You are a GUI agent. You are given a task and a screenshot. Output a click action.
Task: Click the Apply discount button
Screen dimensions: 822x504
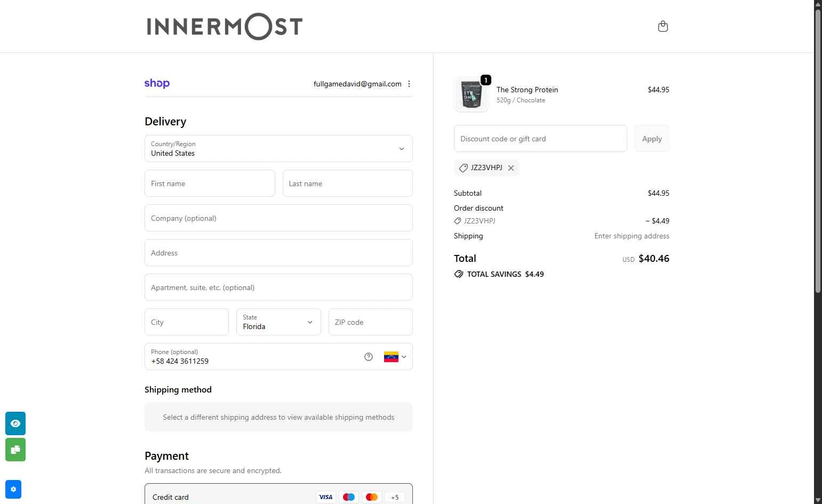click(x=652, y=139)
